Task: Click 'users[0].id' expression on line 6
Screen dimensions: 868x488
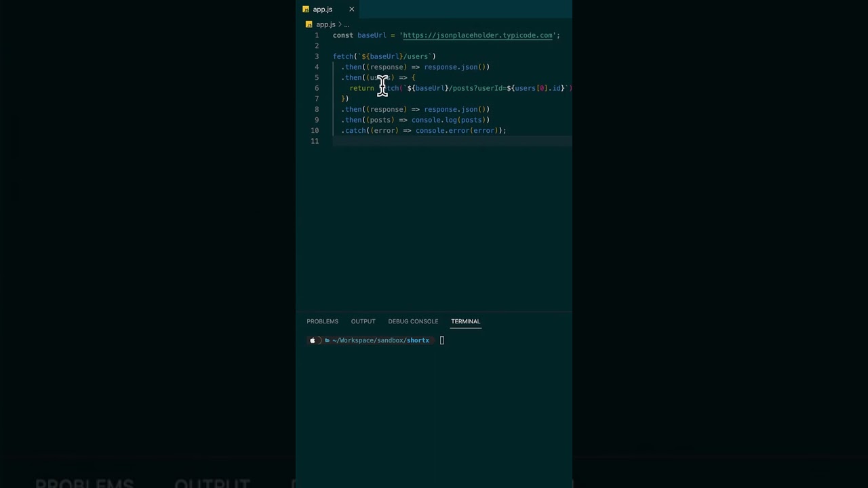Action: tap(538, 88)
